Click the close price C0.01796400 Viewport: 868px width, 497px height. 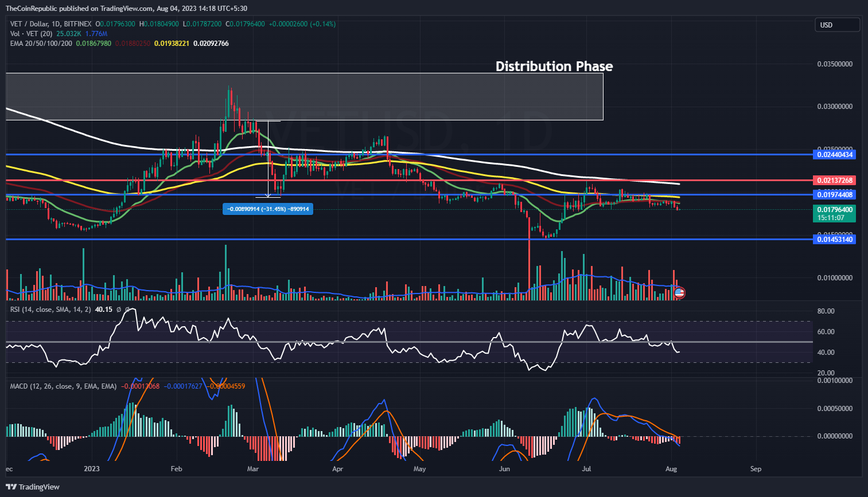point(245,24)
